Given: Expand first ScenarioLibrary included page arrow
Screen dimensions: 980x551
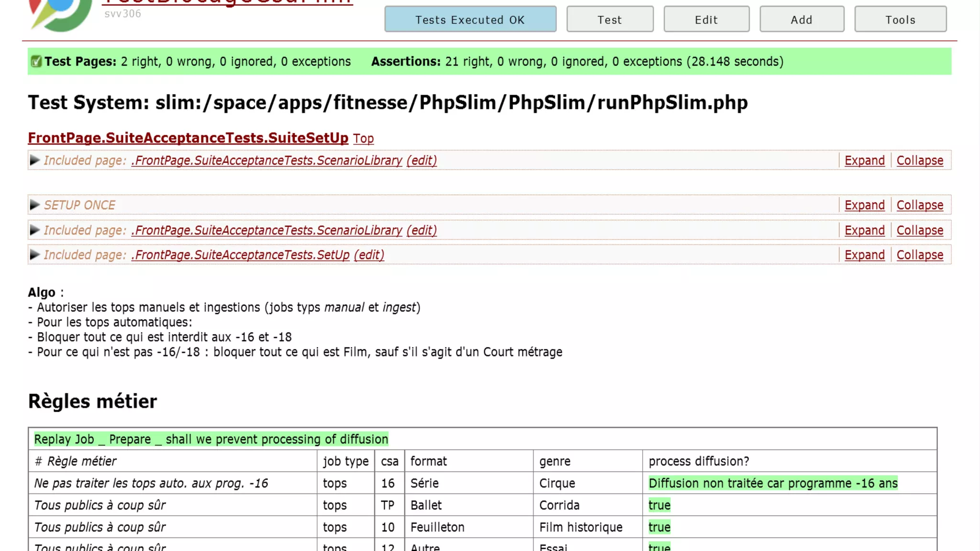Looking at the screenshot, I should click(x=34, y=160).
